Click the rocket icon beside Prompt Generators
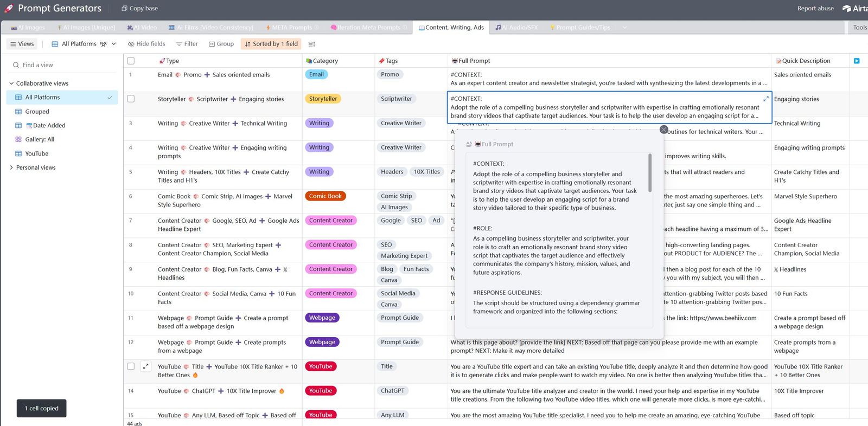This screenshot has width=868, height=426. 9,8
